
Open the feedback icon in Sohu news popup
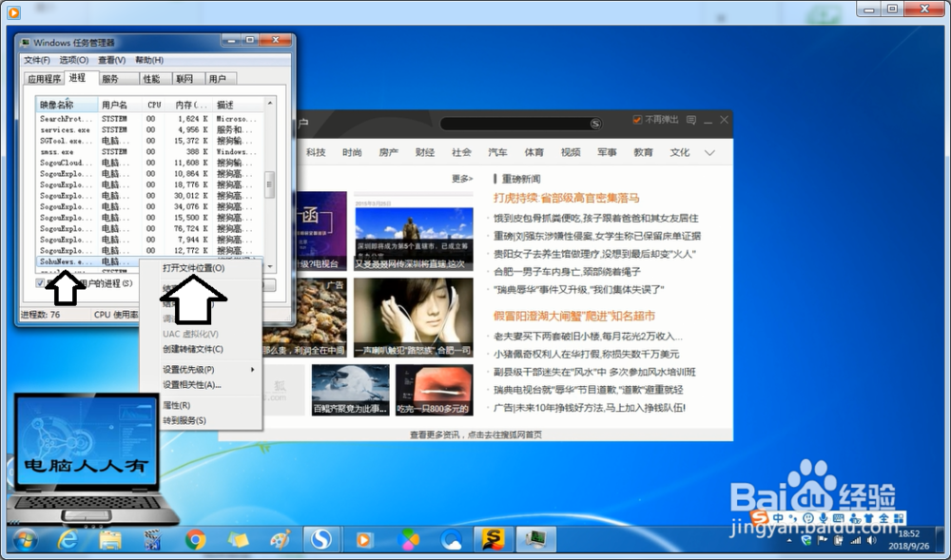(x=690, y=120)
